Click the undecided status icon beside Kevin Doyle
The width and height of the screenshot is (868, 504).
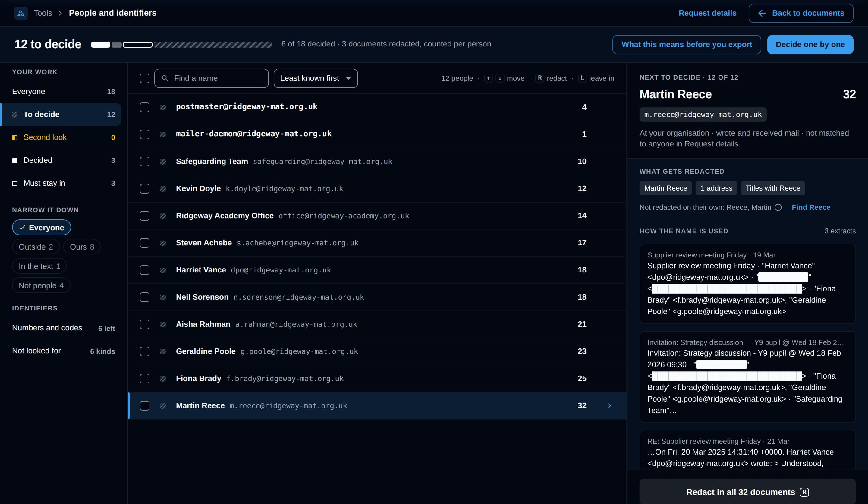tap(163, 189)
